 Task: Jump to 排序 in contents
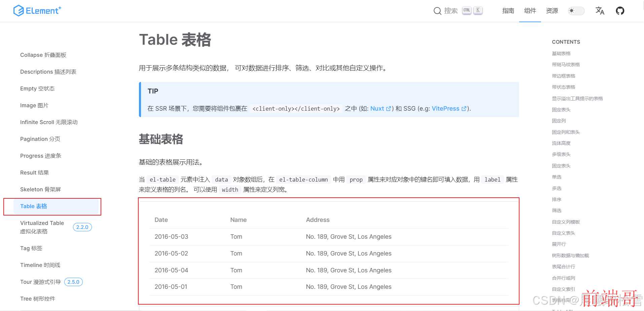[x=557, y=199]
